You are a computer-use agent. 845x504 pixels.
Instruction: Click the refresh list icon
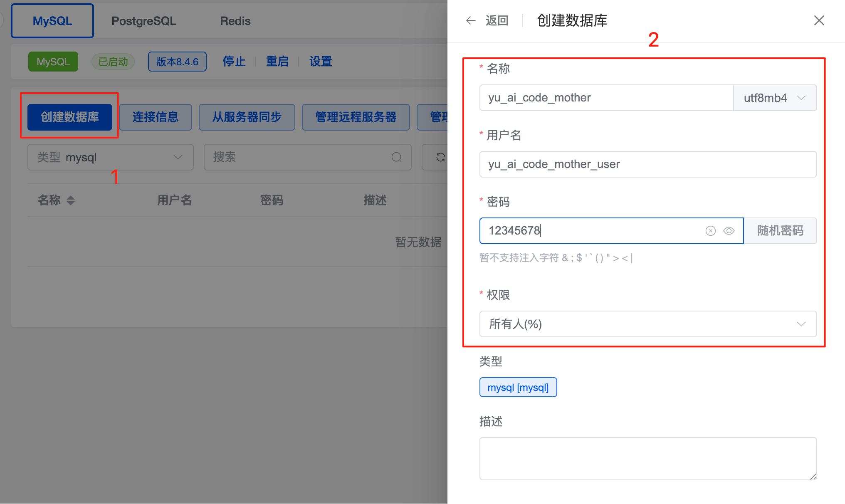[x=440, y=157]
